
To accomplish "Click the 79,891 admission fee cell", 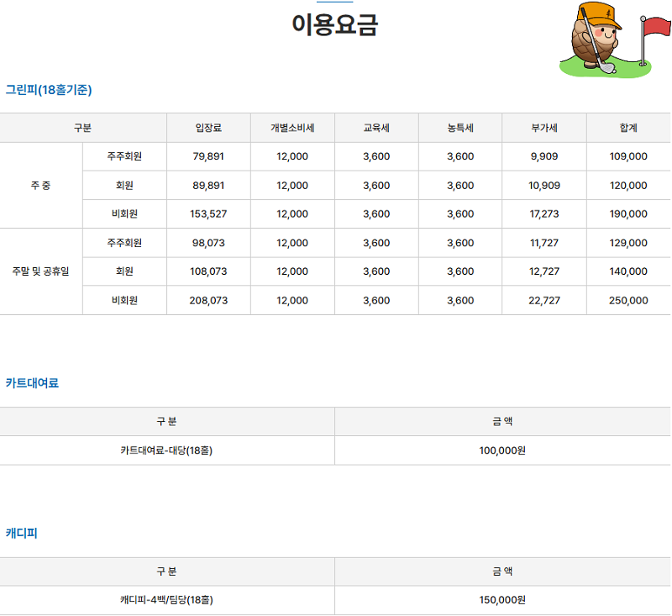I will (x=208, y=156).
